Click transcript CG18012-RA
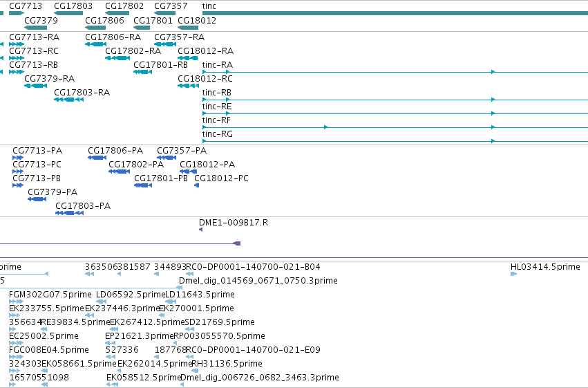This screenshot has height=388, width=588. tap(205, 51)
